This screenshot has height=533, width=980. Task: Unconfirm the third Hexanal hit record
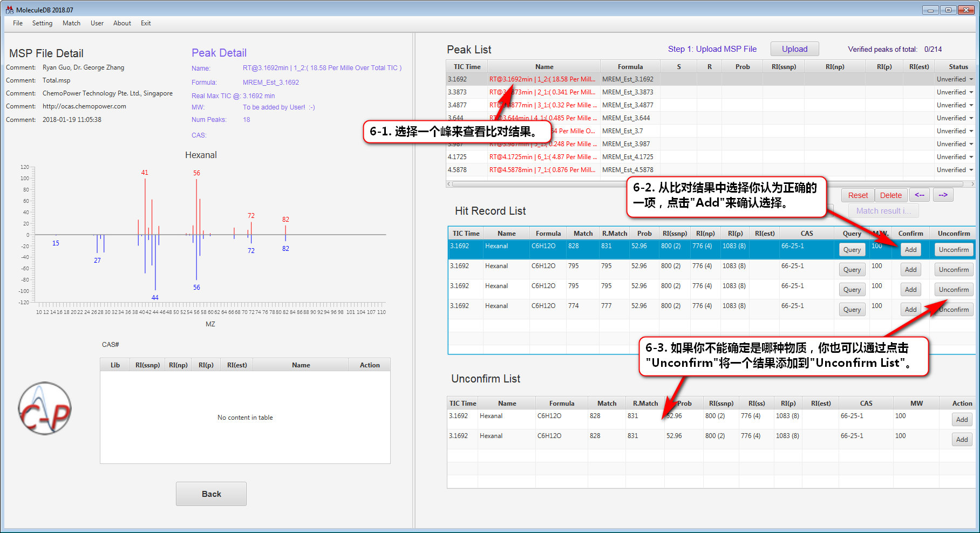pos(953,290)
